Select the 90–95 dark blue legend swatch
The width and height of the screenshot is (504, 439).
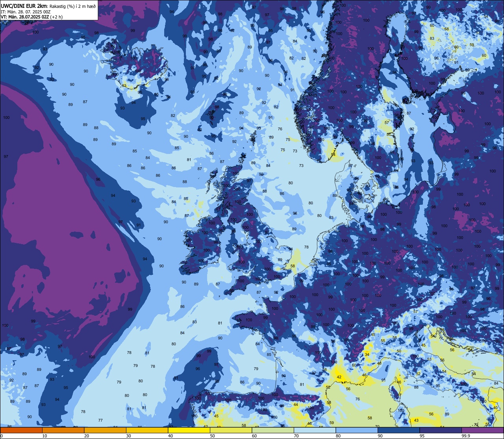398,430
